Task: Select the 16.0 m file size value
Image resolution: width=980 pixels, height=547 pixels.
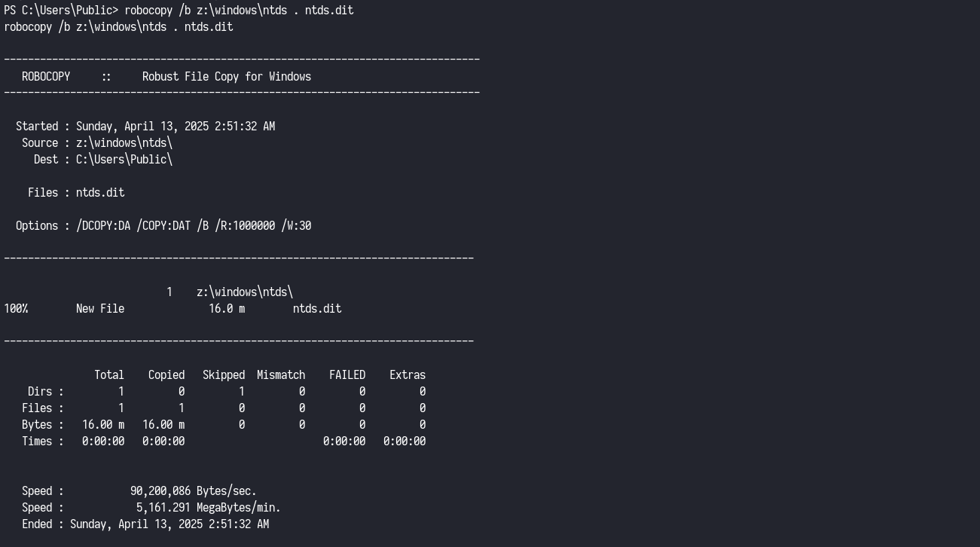Action: 226,309
